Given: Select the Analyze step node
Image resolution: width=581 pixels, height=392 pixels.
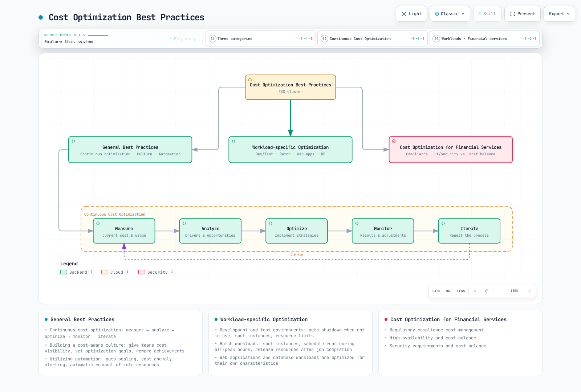Looking at the screenshot, I should point(210,231).
